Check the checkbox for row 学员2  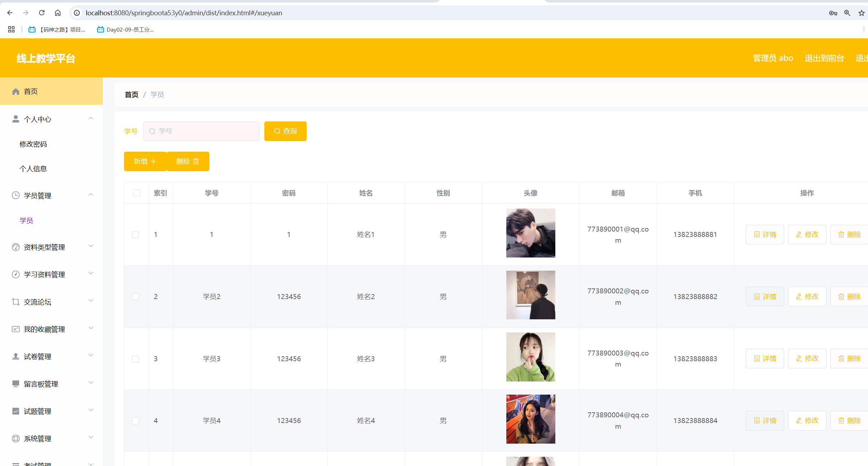(x=135, y=297)
